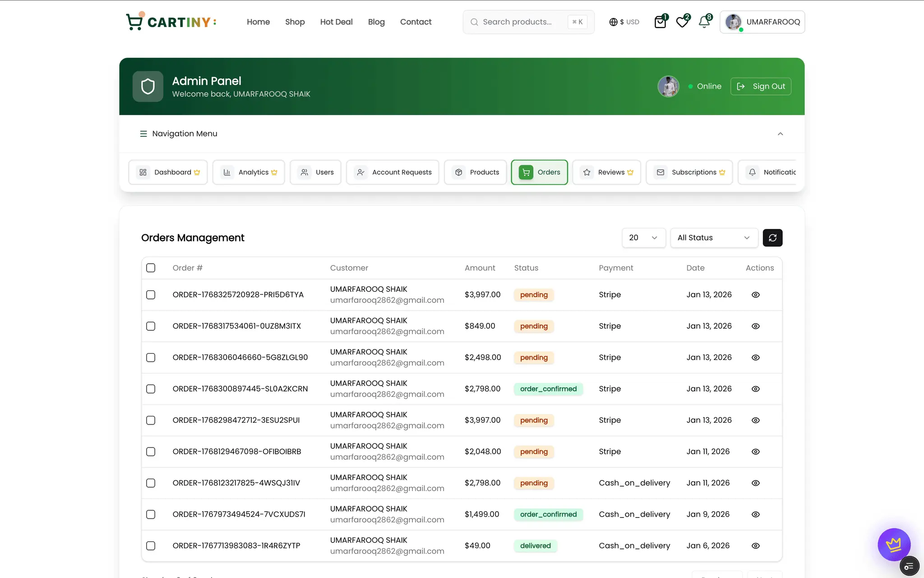924x578 pixels.
Task: Click the delivered status badge
Action: (x=535, y=546)
